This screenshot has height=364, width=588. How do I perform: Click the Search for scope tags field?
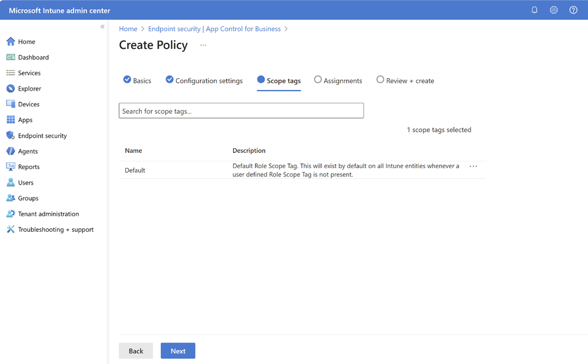pyautogui.click(x=241, y=111)
